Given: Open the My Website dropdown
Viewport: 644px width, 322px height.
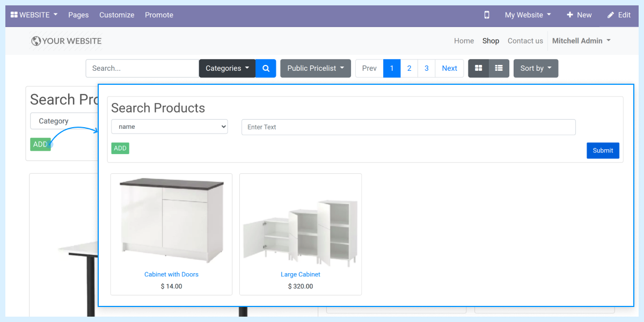Looking at the screenshot, I should click(526, 15).
